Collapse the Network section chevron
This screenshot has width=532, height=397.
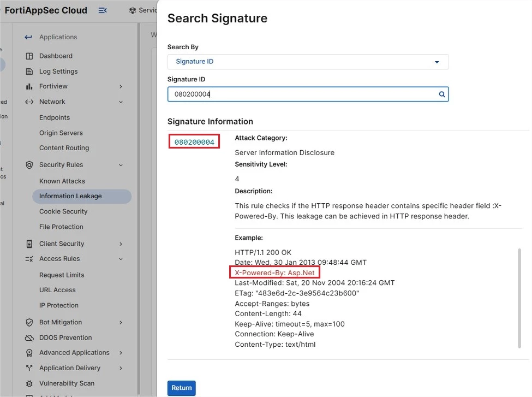tap(121, 102)
